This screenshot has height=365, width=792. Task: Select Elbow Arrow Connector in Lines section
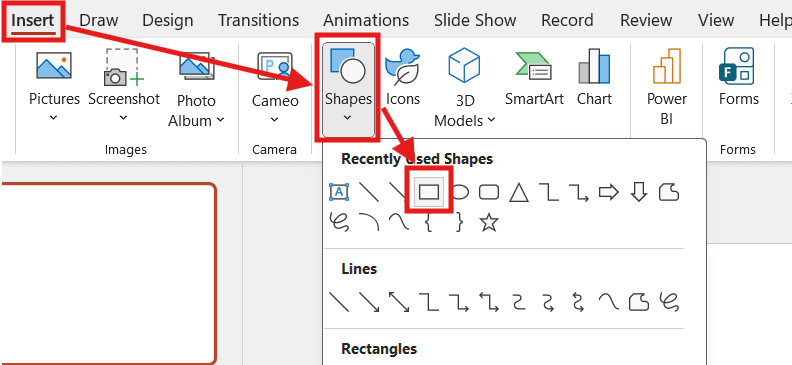tap(459, 302)
